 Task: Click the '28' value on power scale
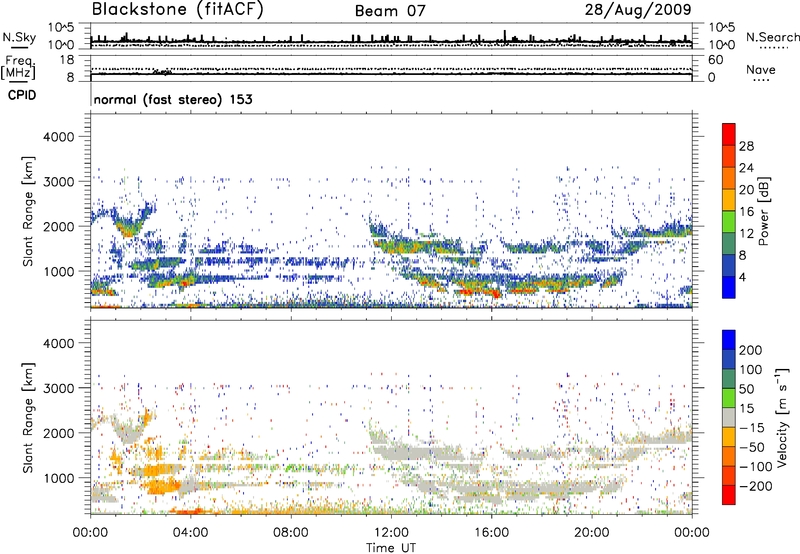[x=746, y=146]
